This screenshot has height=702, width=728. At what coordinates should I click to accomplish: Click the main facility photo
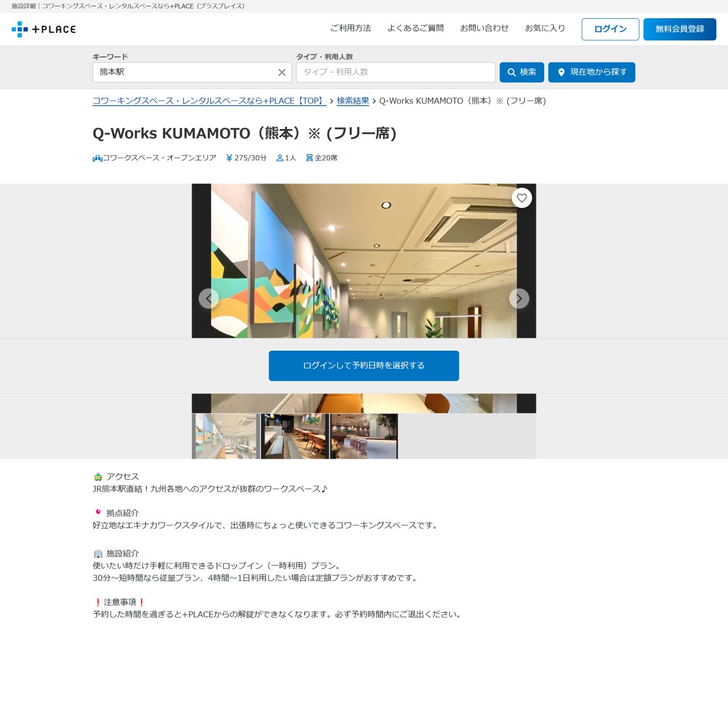(x=364, y=261)
